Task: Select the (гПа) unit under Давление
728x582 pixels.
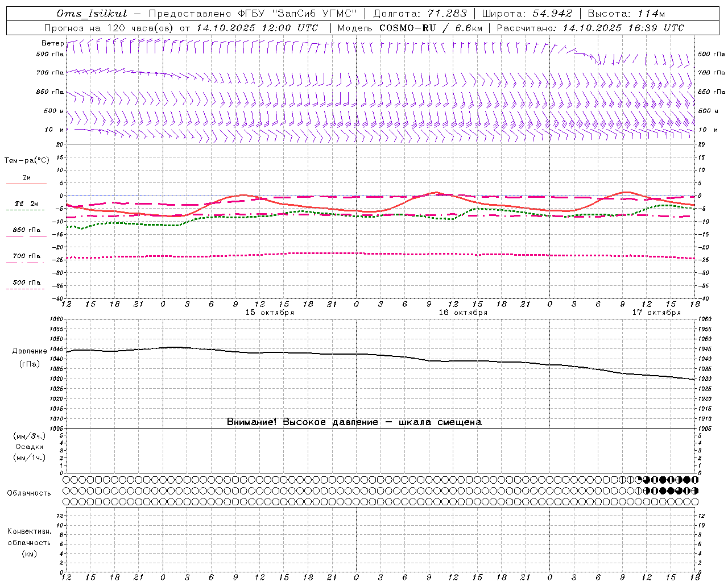Action: (x=30, y=364)
